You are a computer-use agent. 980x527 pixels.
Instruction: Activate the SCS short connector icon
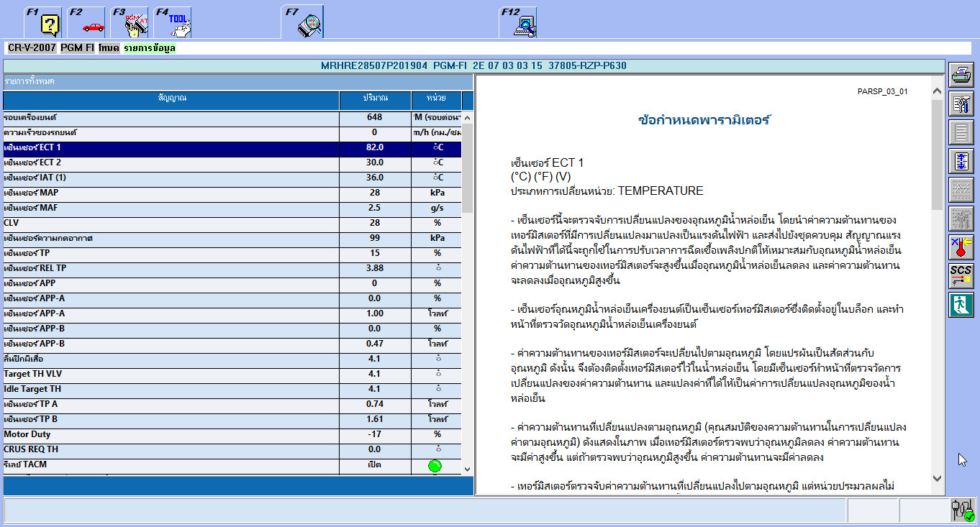(x=961, y=276)
